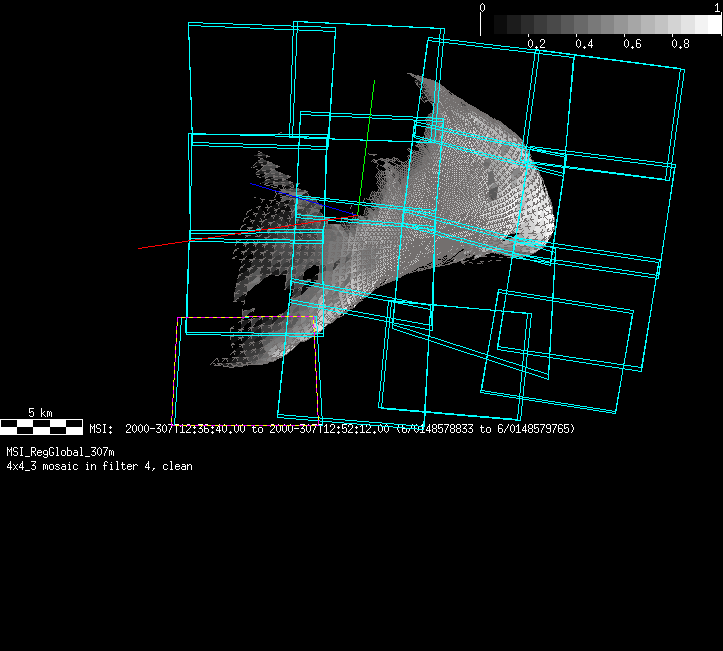This screenshot has height=651, width=723.
Task: Click the '5 km' scale label text
Action: (40, 412)
